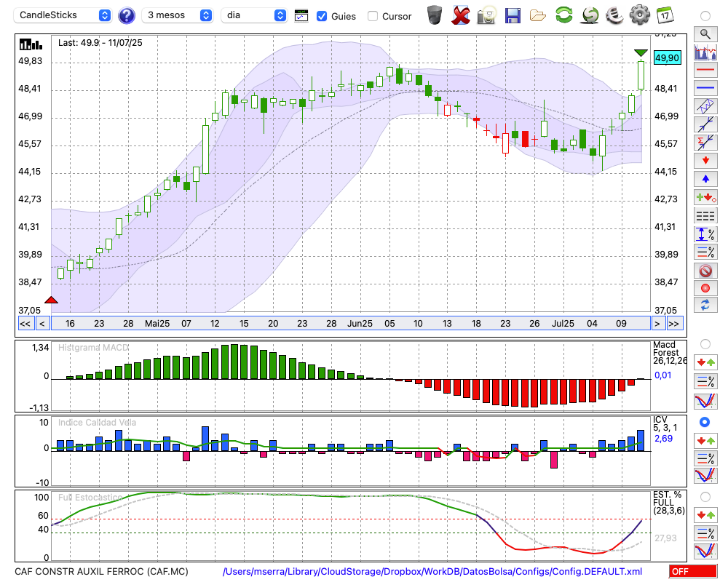Select the blue horizontal line tool
The height and width of the screenshot is (582, 728).
click(x=705, y=88)
